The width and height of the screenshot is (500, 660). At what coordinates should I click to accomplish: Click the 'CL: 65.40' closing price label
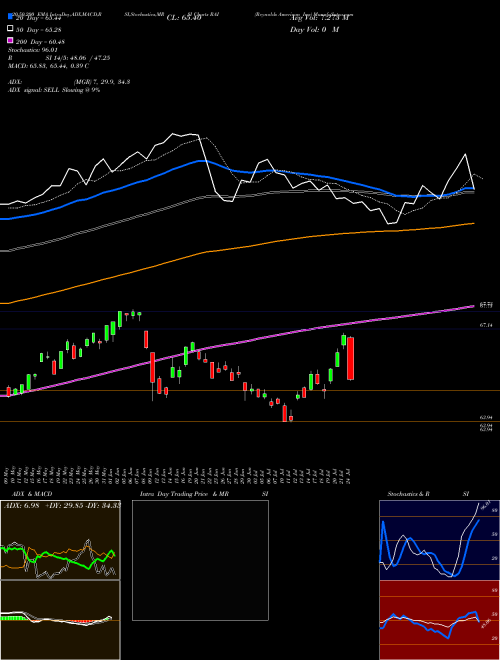(184, 18)
